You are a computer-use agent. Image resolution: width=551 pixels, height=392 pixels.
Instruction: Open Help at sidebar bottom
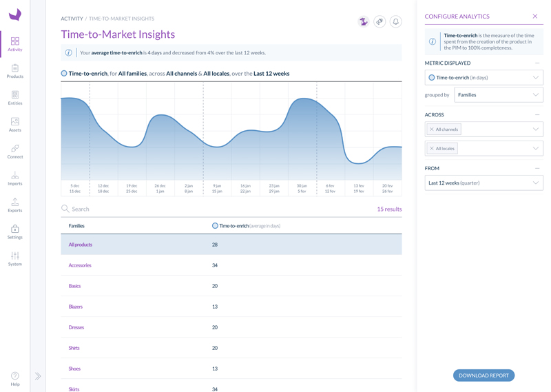pos(14,379)
